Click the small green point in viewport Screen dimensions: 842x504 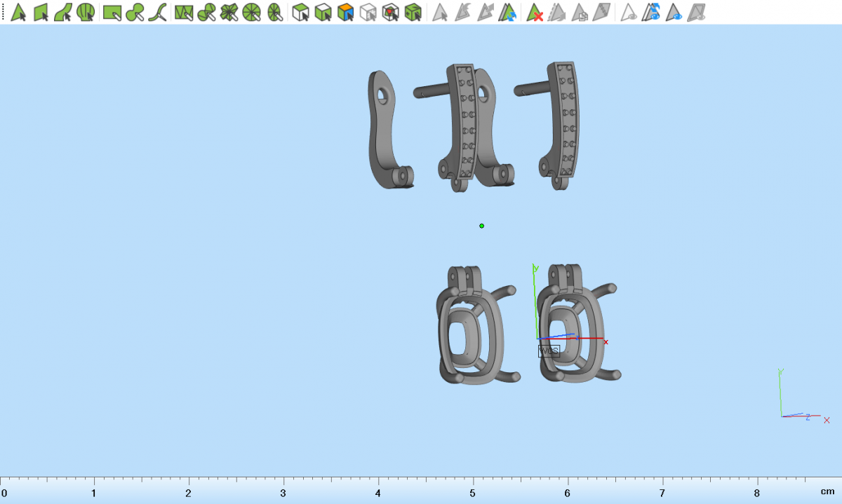[481, 226]
